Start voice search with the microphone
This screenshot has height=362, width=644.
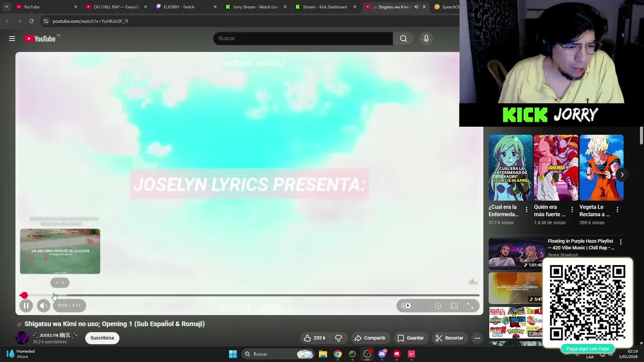[x=426, y=39]
